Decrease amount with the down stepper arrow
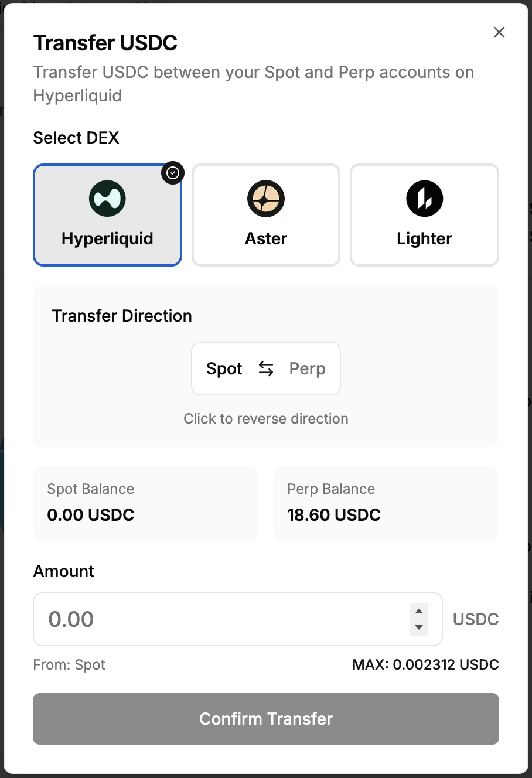The width and height of the screenshot is (532, 778). (x=418, y=627)
